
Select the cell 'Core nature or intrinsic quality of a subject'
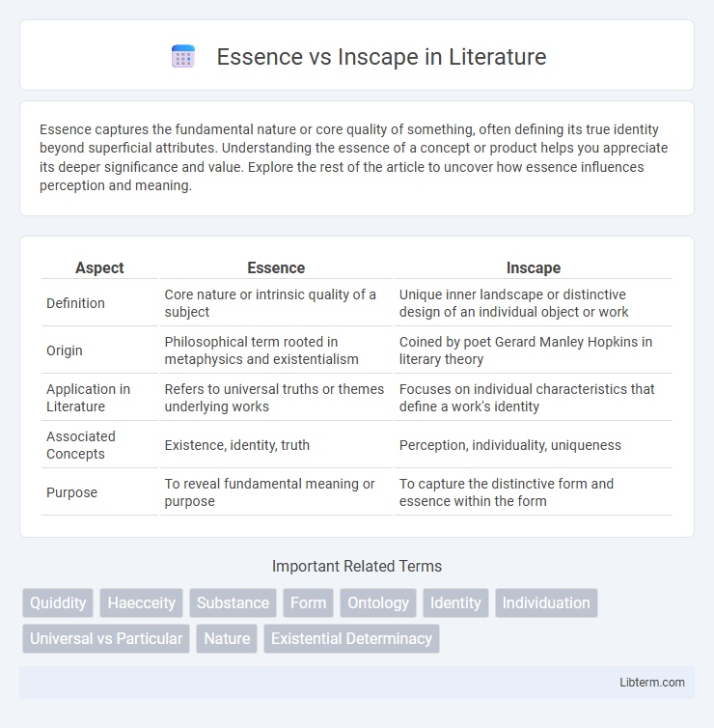point(276,303)
